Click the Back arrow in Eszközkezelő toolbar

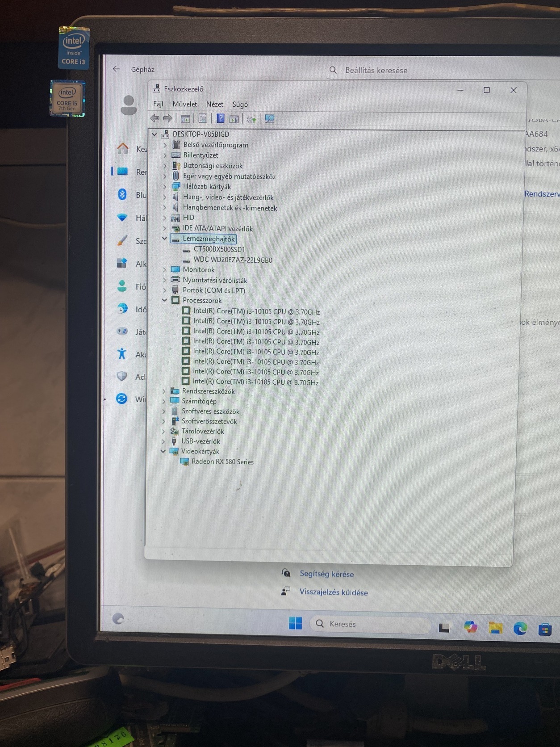point(155,118)
